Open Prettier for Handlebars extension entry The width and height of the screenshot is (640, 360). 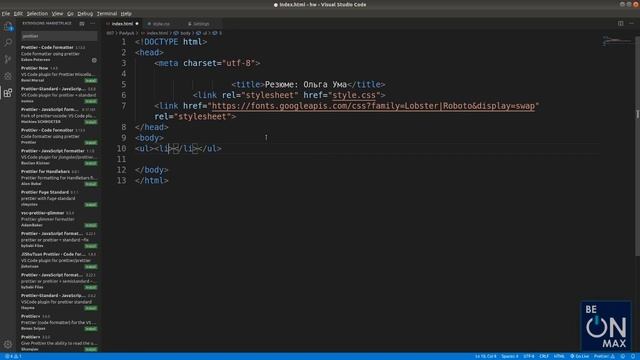(59, 178)
